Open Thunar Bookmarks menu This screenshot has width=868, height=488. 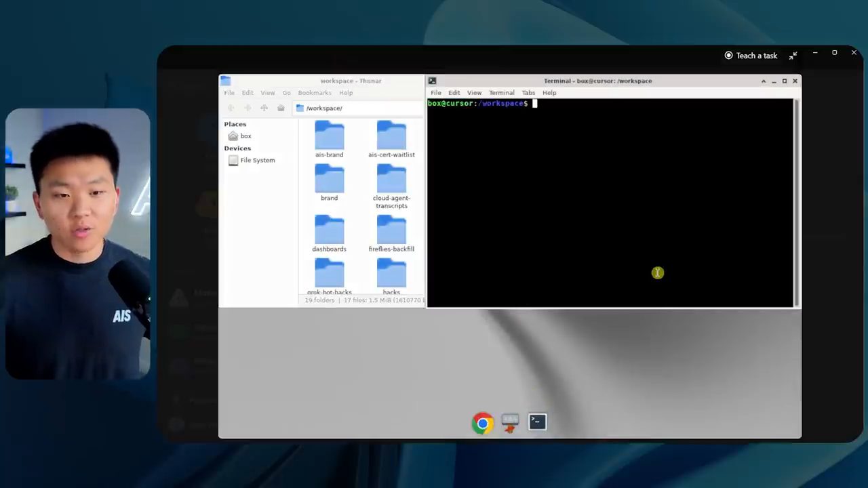pyautogui.click(x=315, y=93)
